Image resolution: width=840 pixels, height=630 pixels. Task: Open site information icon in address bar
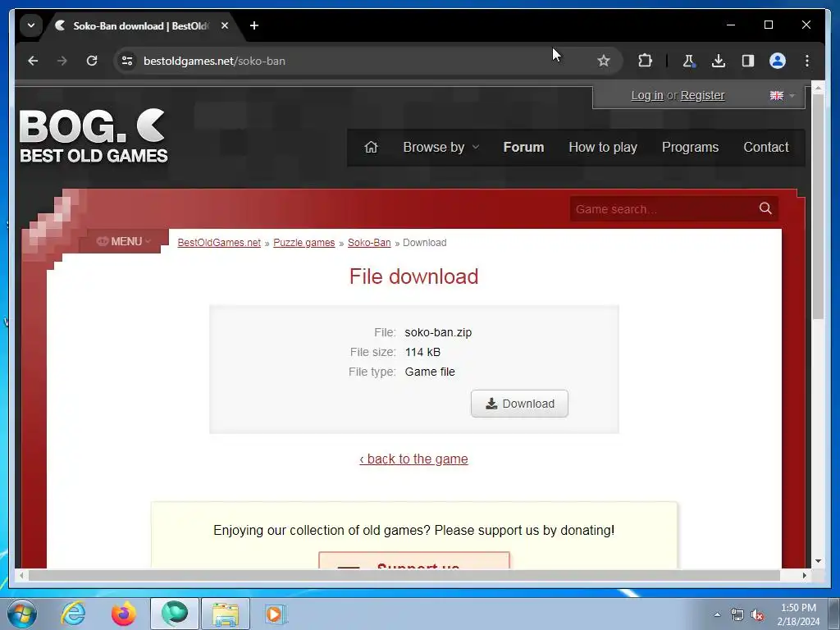click(x=127, y=61)
